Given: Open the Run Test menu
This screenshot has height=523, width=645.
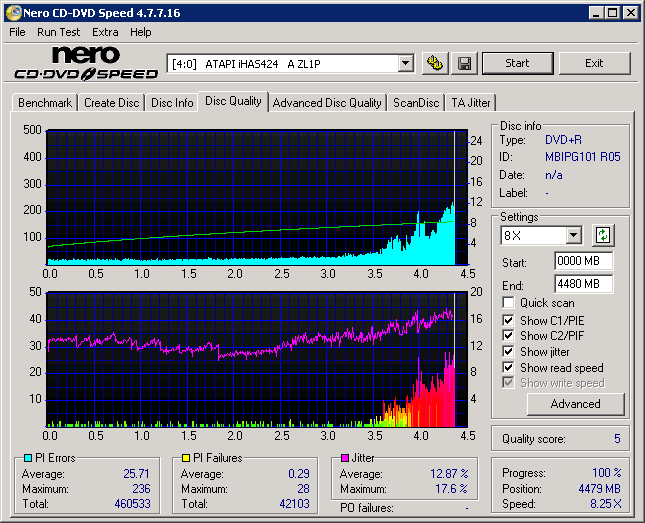Looking at the screenshot, I should click(59, 32).
